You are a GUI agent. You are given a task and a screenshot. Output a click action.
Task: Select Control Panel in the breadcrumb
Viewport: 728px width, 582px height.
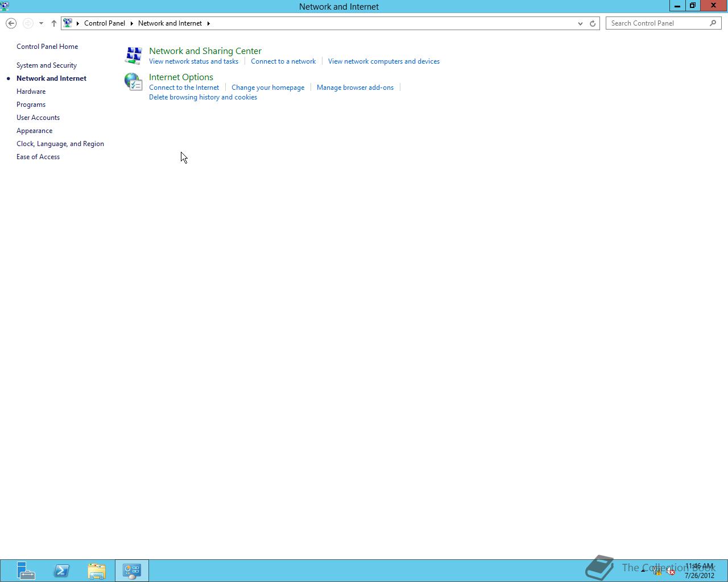[x=105, y=23]
